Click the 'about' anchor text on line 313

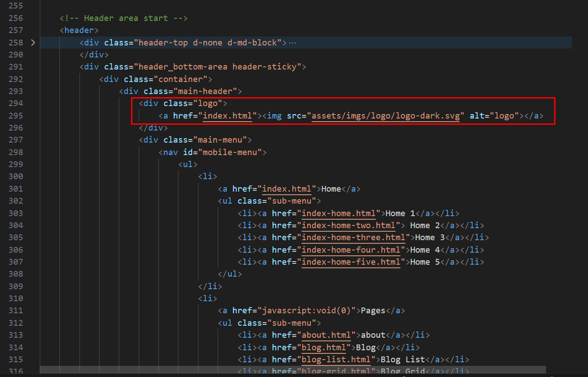click(x=373, y=335)
